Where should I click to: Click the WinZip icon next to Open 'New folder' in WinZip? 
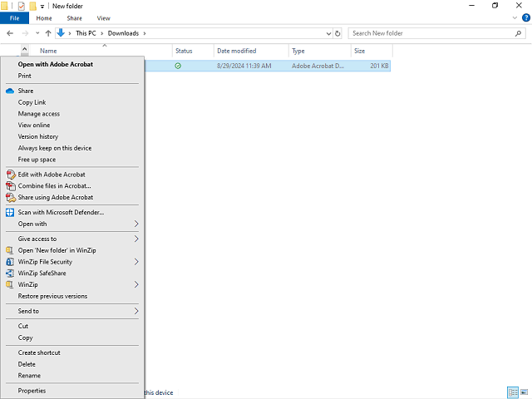[9, 250]
